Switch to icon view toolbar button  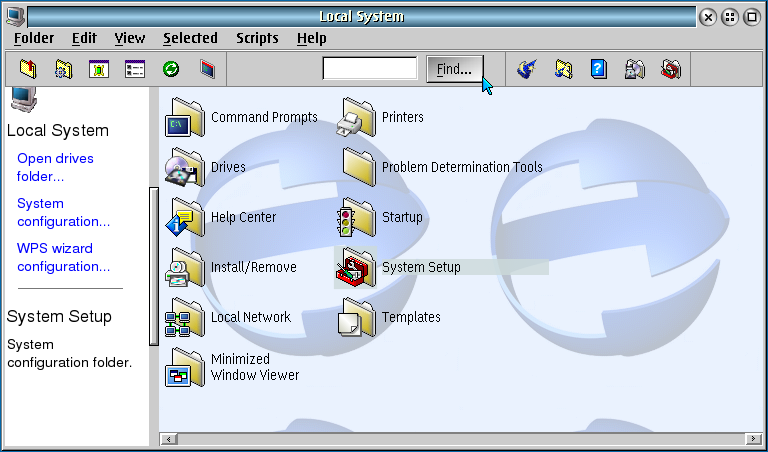click(x=99, y=69)
